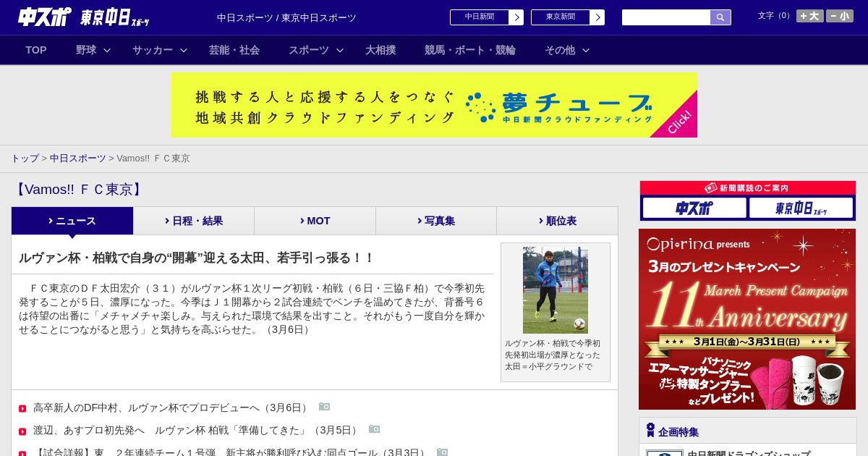Follow the トップ breadcrumb link
Screen dimensions: 868x456
[x=25, y=158]
